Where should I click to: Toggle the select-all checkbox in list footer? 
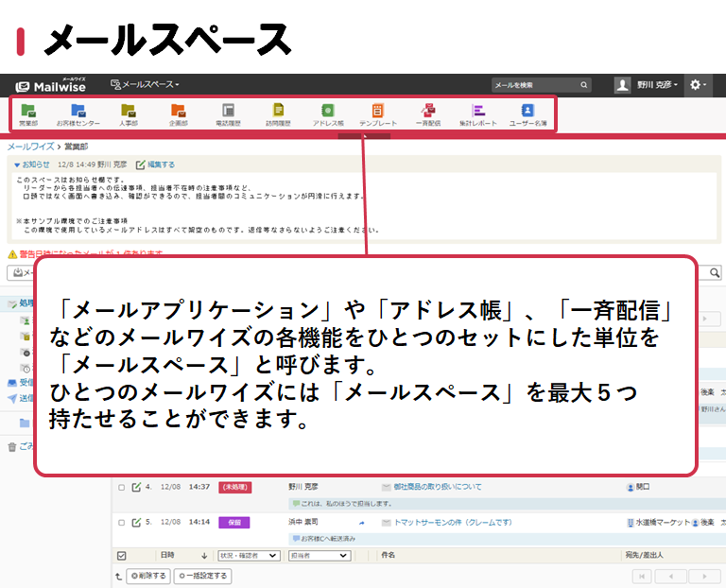120,556
